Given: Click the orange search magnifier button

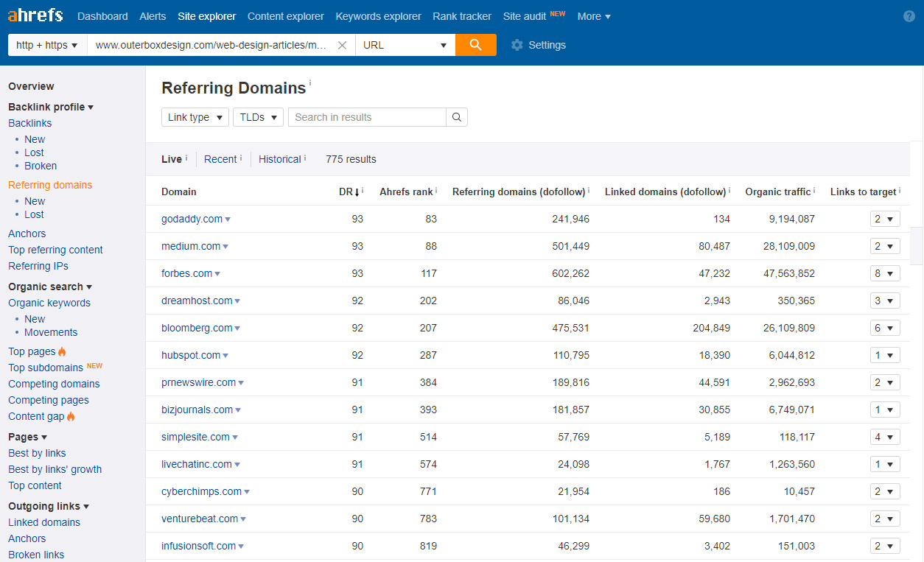Looking at the screenshot, I should point(476,45).
